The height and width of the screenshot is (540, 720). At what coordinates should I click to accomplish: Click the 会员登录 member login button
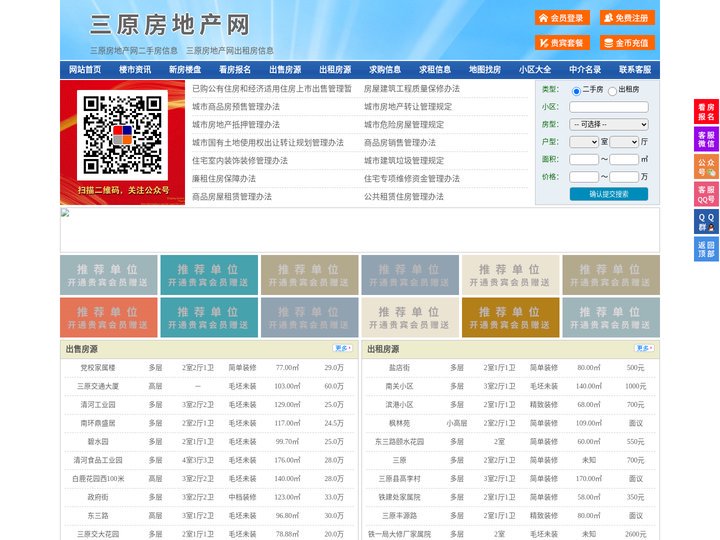(562, 18)
